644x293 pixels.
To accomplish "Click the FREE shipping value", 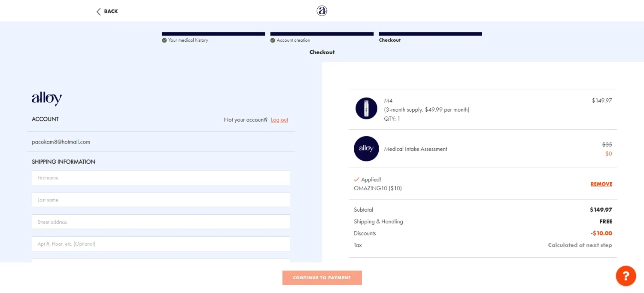I will (x=606, y=222).
